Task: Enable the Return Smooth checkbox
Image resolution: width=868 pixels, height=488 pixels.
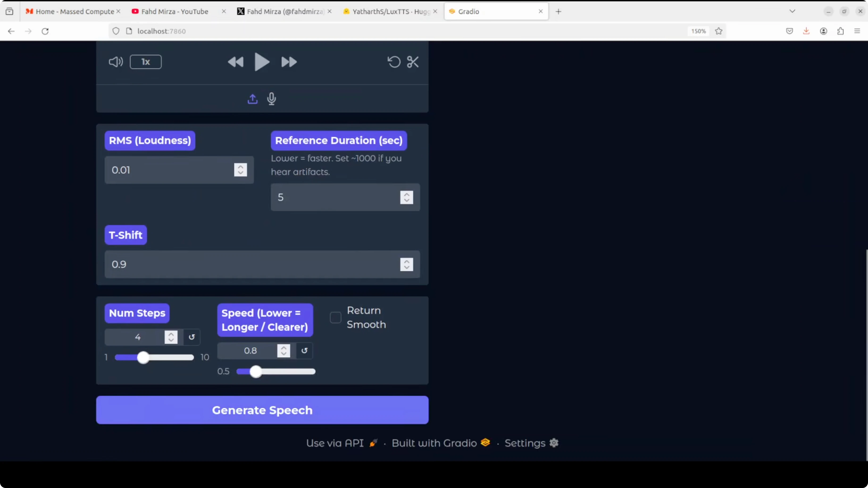Action: [x=335, y=318]
